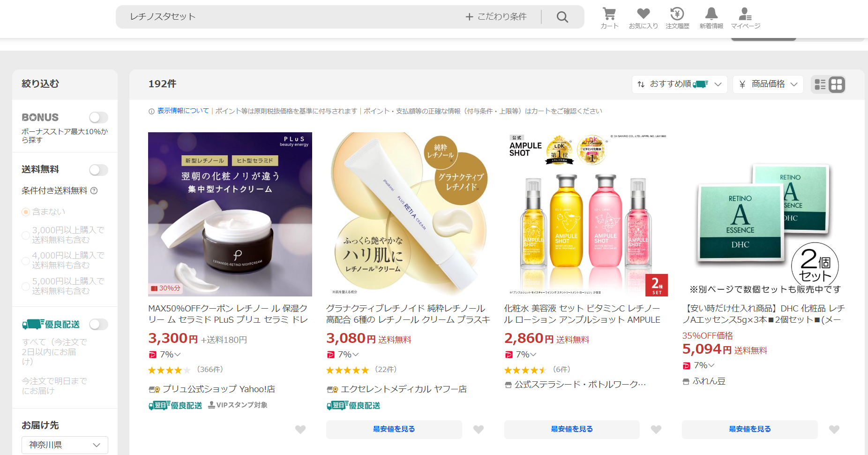The height and width of the screenshot is (455, 868).
Task: Open the 表示情報について info link
Action: [183, 111]
